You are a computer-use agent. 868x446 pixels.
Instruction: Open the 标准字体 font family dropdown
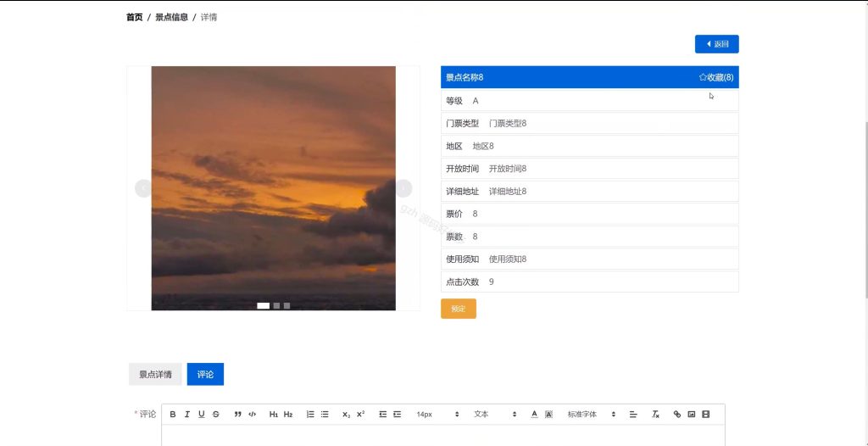[591, 414]
